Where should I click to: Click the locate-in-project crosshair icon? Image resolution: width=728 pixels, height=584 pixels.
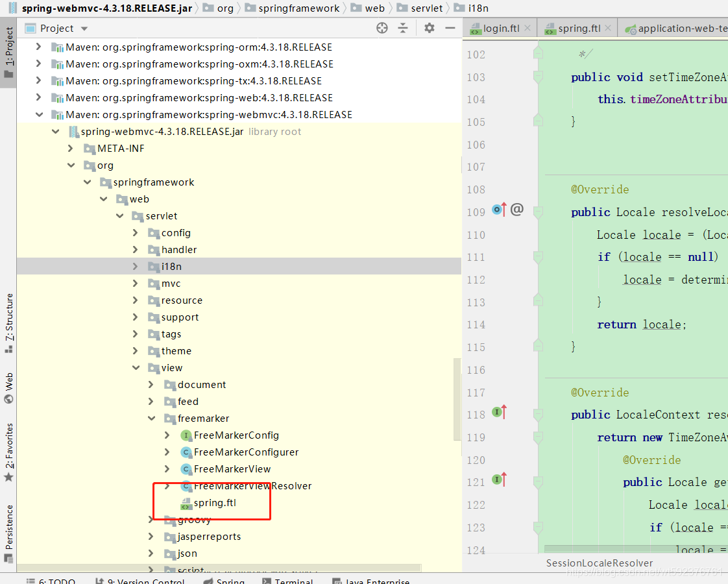point(382,29)
